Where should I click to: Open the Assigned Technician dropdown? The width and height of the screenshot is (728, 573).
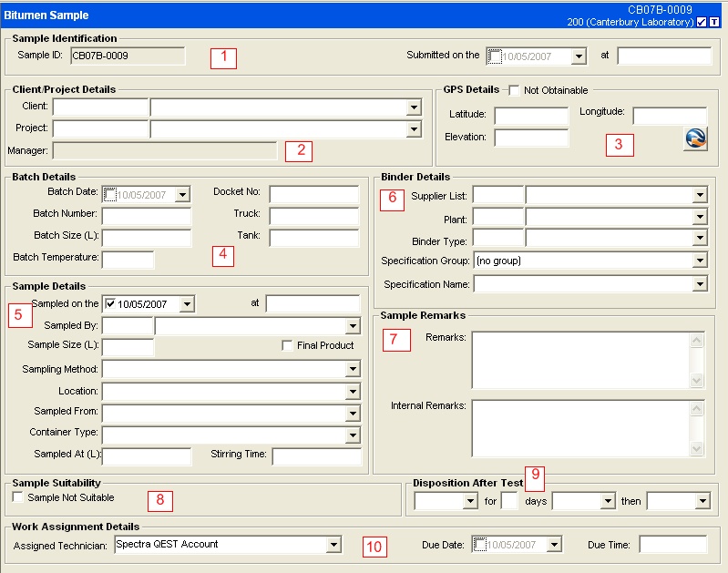[333, 545]
